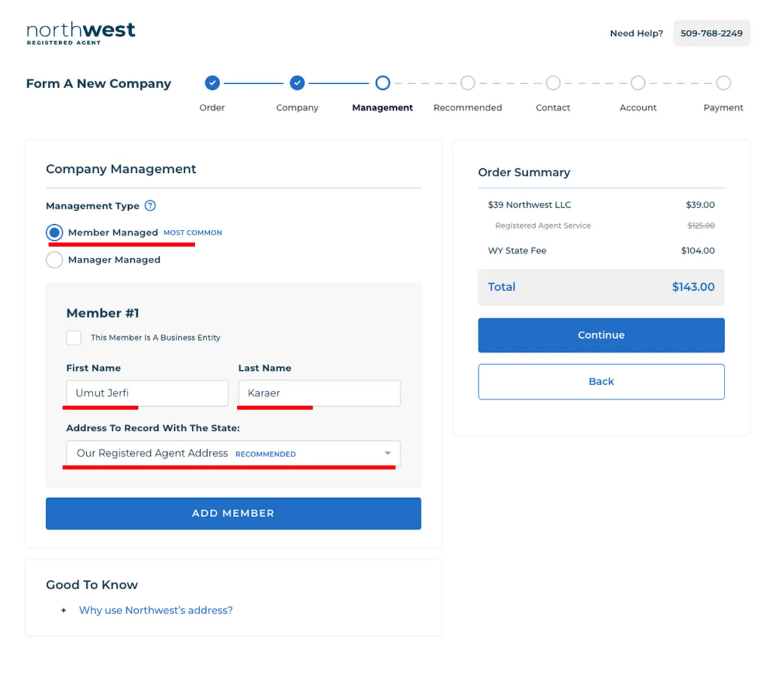Click the Contact step circle
This screenshot has height=700, width=777.
(553, 83)
